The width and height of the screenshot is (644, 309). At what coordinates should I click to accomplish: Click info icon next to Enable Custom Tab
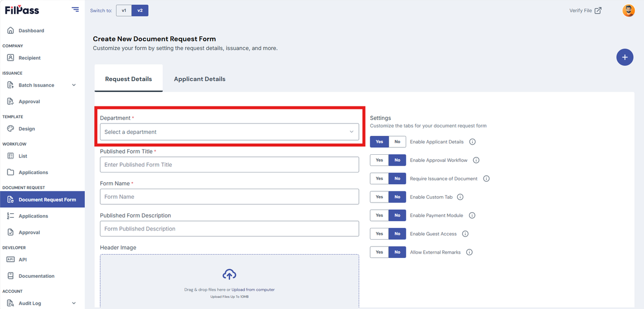click(x=460, y=197)
